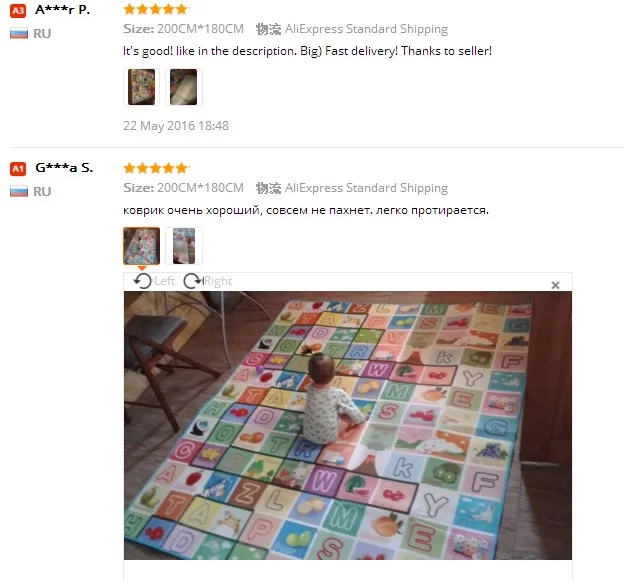Click the reviewer name A***r P.
Image resolution: width=624 pixels, height=581 pixels.
pos(63,10)
